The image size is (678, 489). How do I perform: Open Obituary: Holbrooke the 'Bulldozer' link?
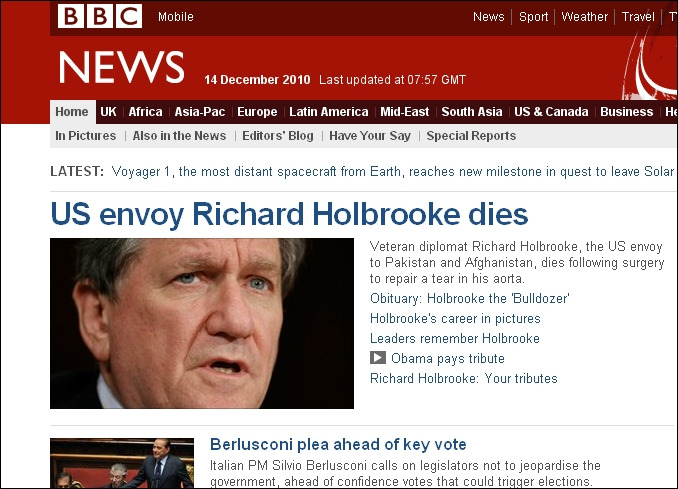point(470,298)
